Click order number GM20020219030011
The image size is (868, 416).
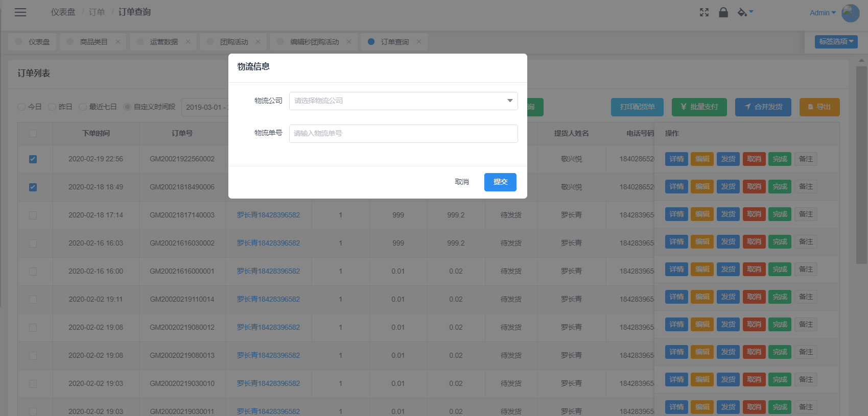pos(182,411)
